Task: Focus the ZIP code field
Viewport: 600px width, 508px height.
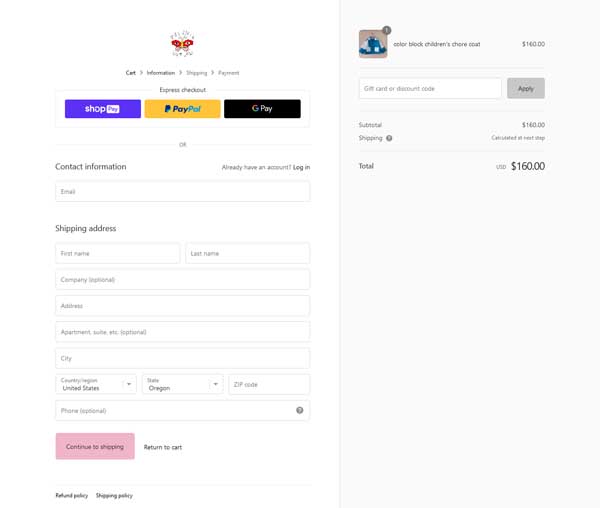Action: coord(269,384)
